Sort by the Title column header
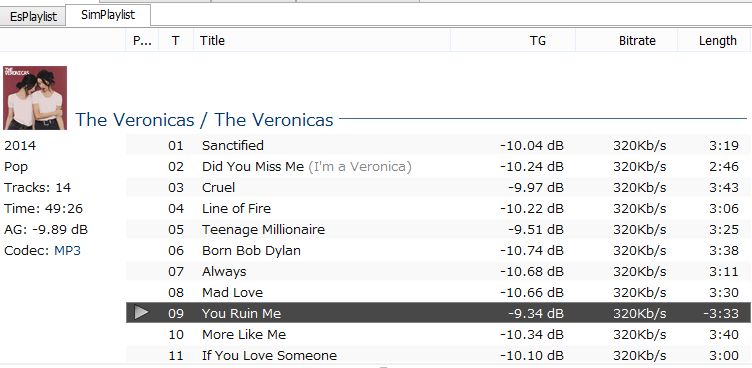This screenshot has width=752, height=368. (322, 41)
